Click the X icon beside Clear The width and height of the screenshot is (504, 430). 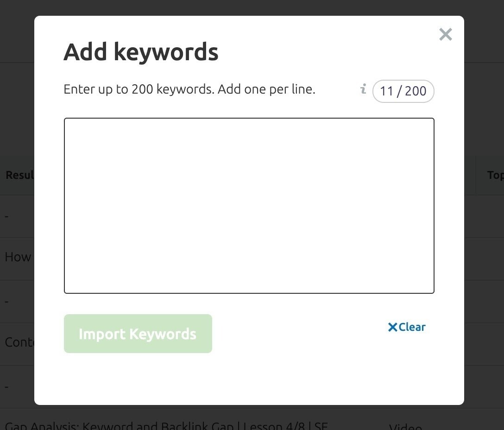pyautogui.click(x=392, y=327)
